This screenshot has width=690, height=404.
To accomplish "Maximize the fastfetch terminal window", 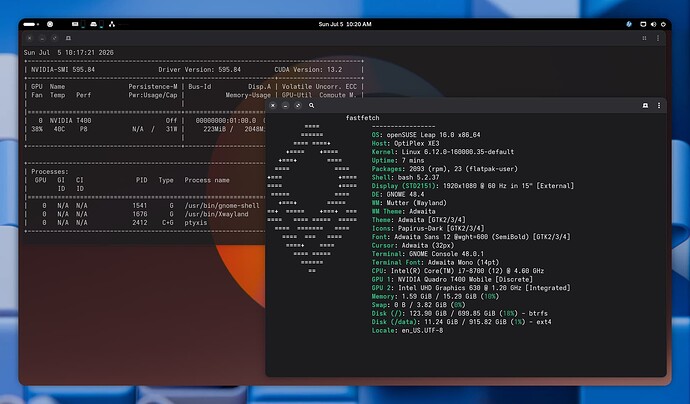I will 298,106.
